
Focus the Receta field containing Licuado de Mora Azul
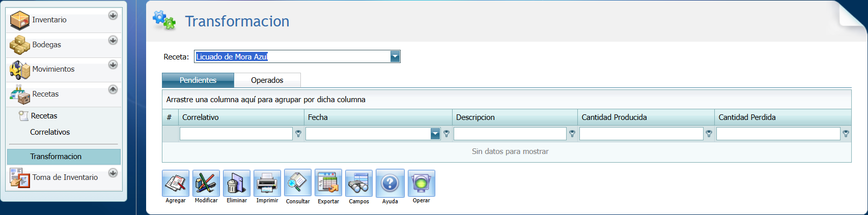292,56
